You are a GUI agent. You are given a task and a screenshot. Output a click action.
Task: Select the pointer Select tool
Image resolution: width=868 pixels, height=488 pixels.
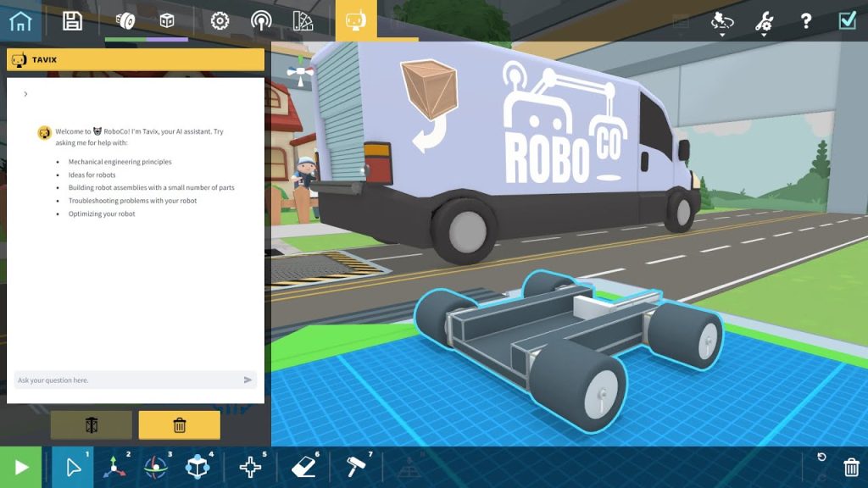click(x=73, y=468)
